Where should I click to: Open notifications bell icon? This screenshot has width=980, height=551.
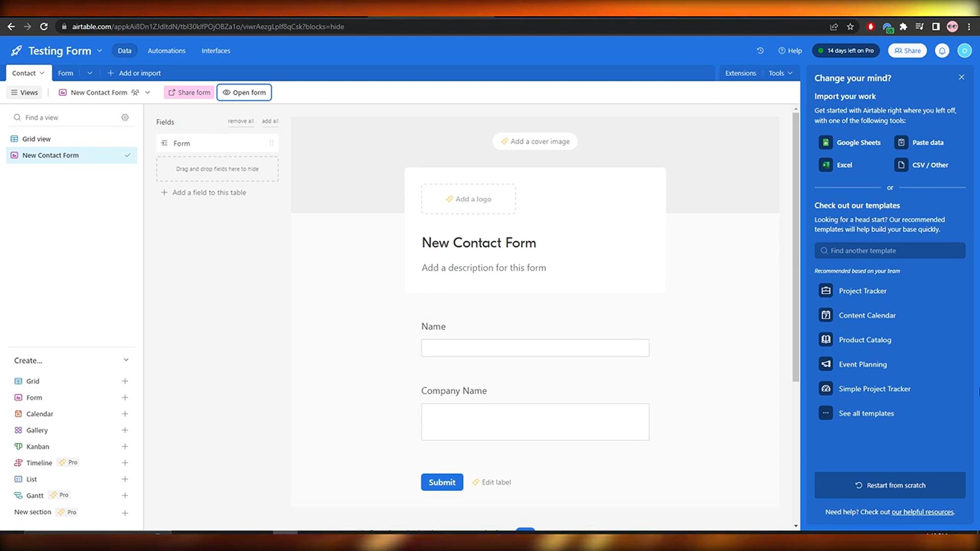(942, 51)
